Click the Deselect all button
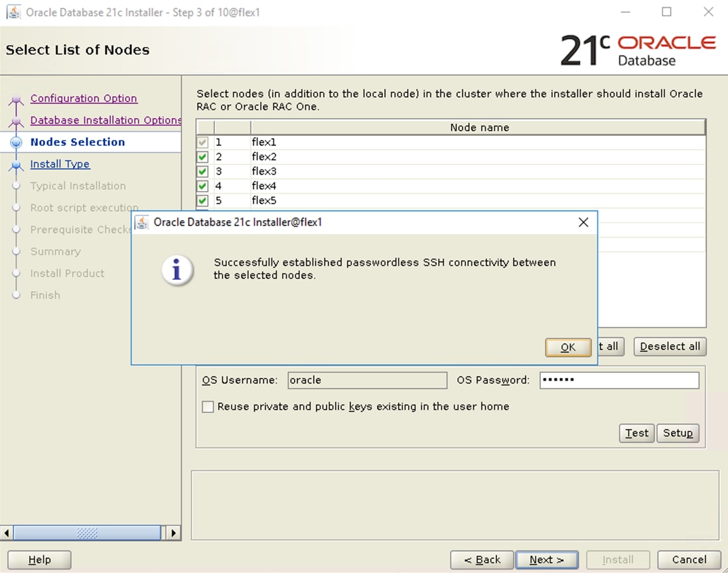Screen dimensions: 728x573 670,347
